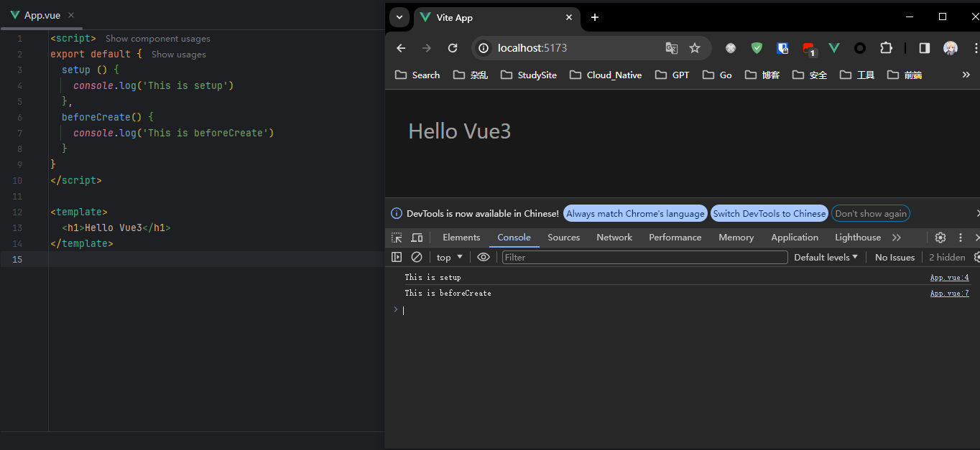Clear the console output
This screenshot has height=450, width=980.
(417, 257)
